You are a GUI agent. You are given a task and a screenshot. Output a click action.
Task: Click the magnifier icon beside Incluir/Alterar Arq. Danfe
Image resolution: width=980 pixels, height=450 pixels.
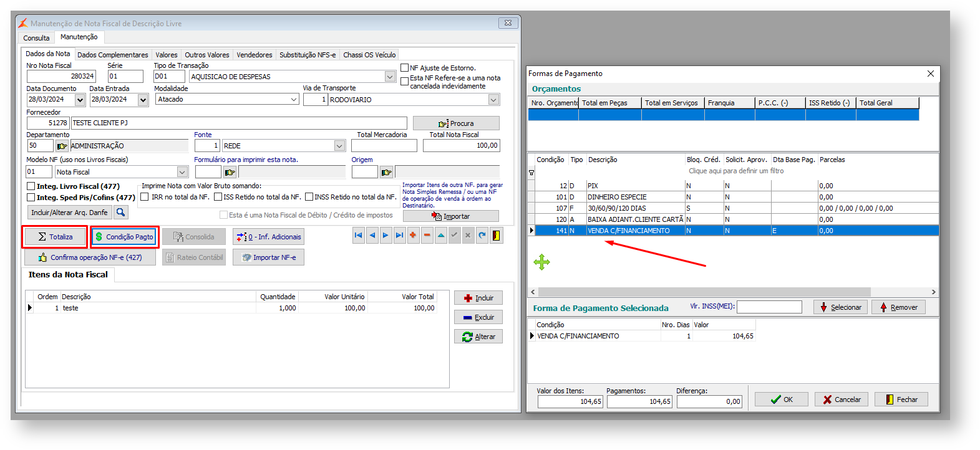click(x=121, y=213)
